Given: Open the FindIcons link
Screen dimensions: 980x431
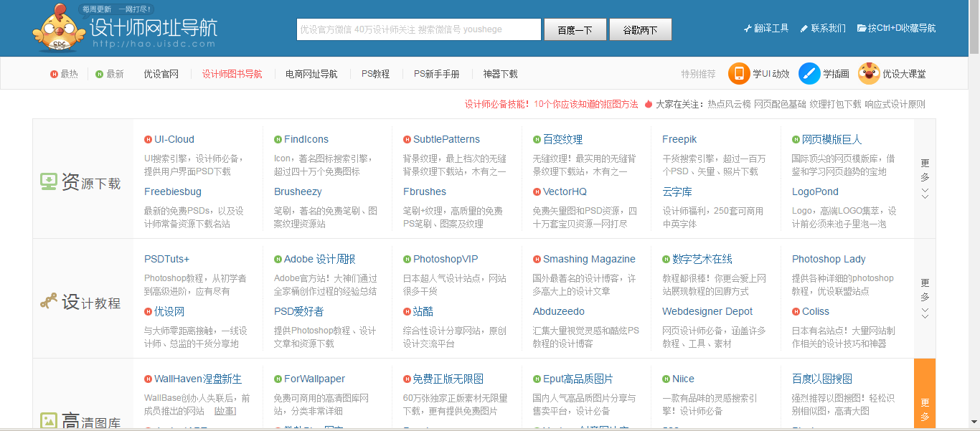Looking at the screenshot, I should [306, 139].
